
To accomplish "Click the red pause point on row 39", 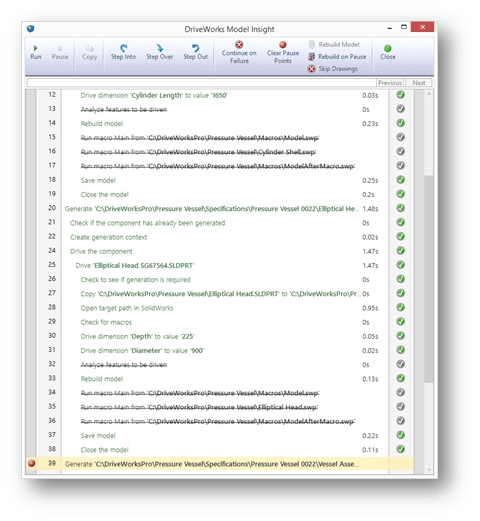I will pos(32,463).
